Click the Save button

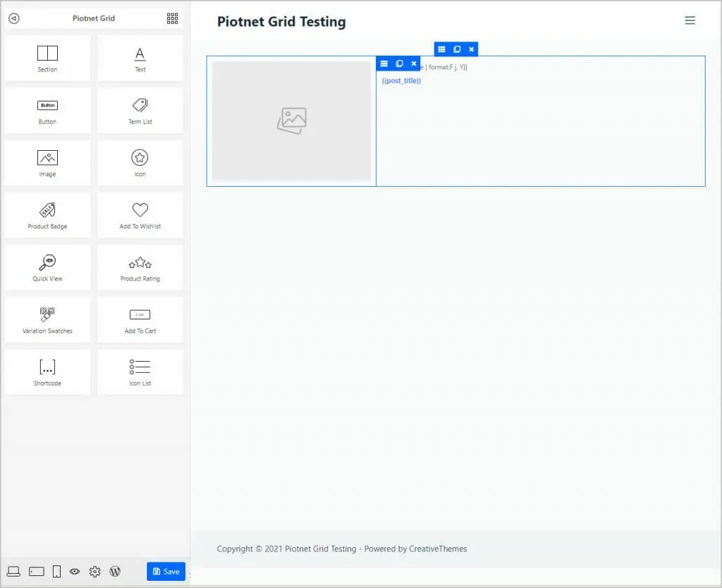(x=166, y=572)
